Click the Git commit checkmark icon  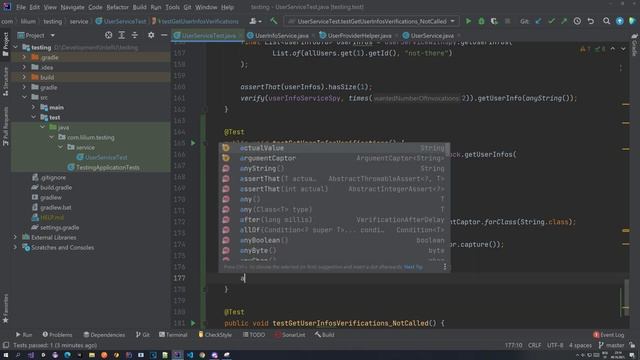551,21
